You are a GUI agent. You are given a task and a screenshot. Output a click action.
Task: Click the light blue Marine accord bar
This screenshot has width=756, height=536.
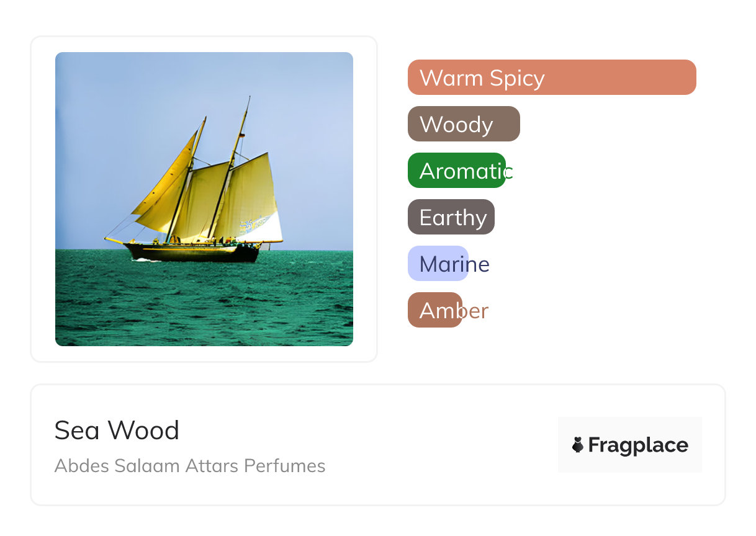tap(438, 264)
